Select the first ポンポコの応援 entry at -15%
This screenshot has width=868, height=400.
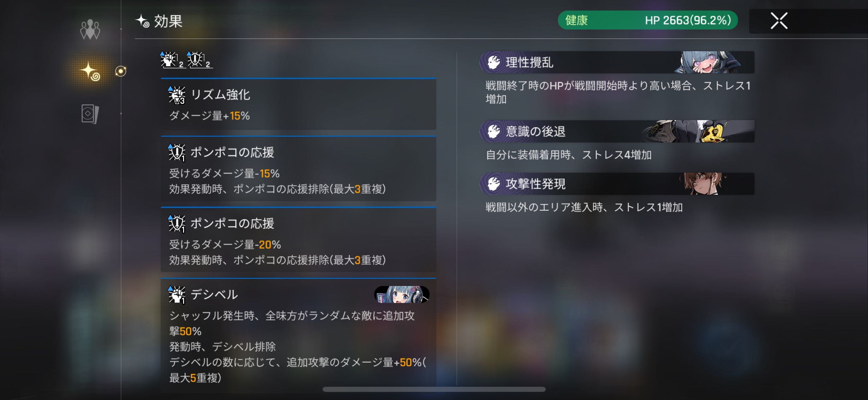point(299,169)
